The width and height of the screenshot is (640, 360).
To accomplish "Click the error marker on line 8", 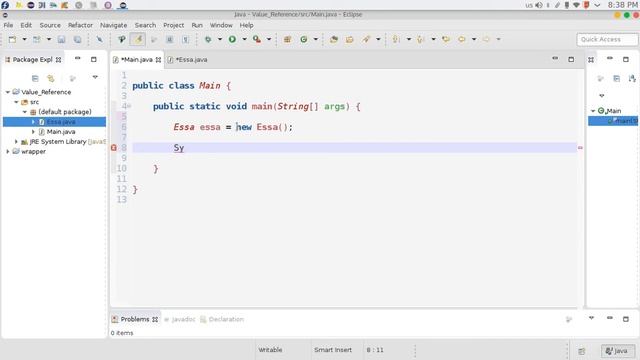I will pos(114,148).
